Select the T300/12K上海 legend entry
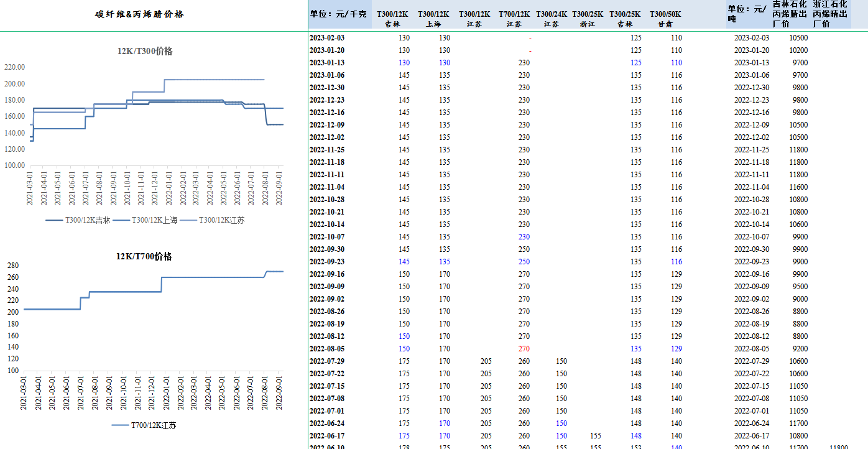This screenshot has height=449, width=868. coord(145,220)
